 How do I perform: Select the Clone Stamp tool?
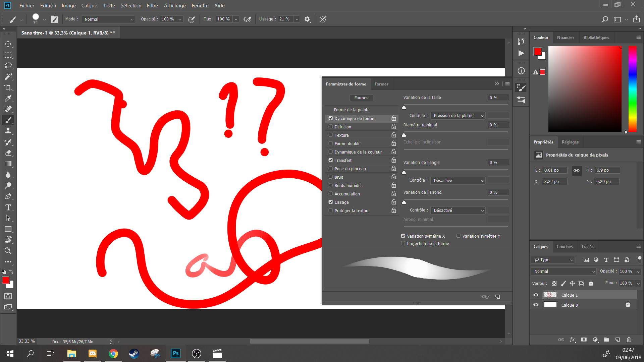(8, 131)
